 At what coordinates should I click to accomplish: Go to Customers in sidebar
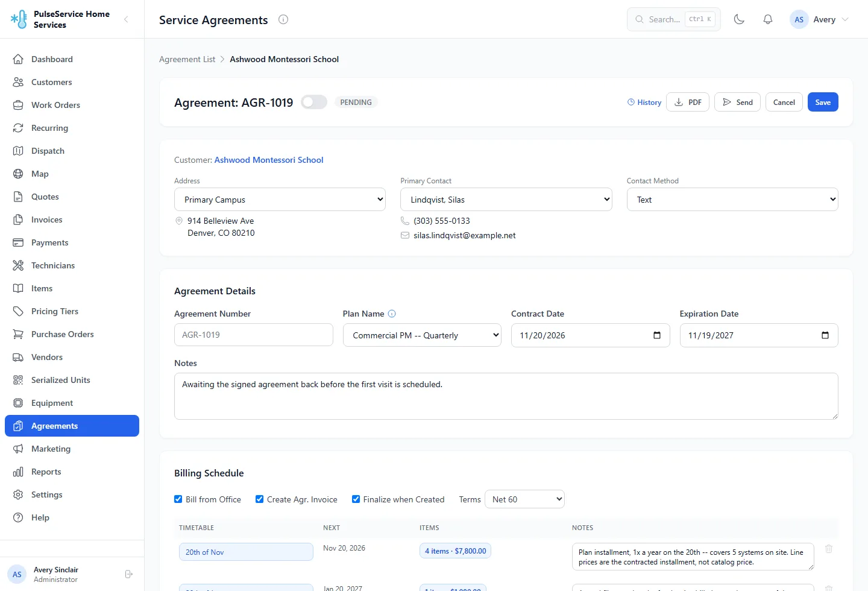pos(72,82)
